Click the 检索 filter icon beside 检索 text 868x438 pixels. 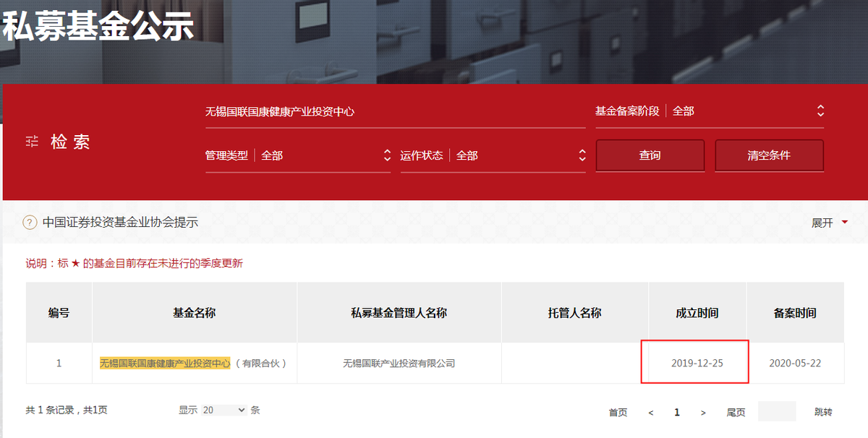pyautogui.click(x=32, y=142)
